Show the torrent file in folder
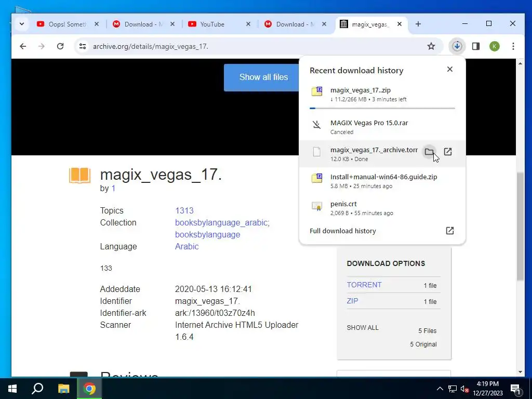The image size is (532, 399). [x=429, y=152]
